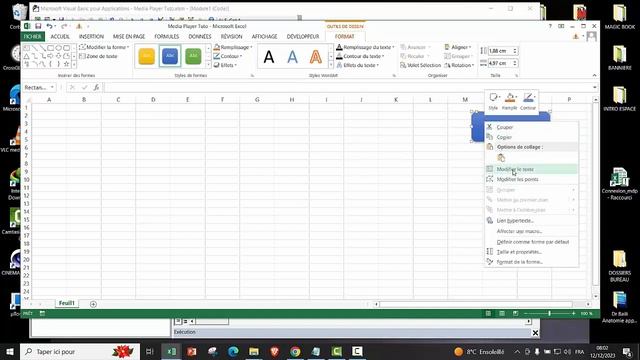Open Google Chrome from the taskbar
This screenshot has width=640, height=360.
tap(295, 351)
